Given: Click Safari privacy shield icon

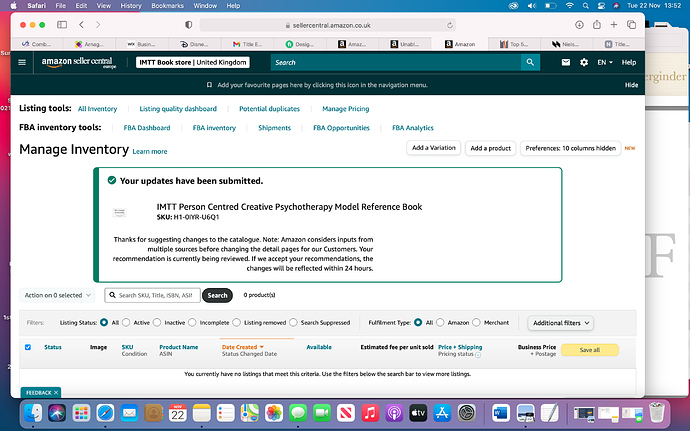Looking at the screenshot, I should pos(189,25).
